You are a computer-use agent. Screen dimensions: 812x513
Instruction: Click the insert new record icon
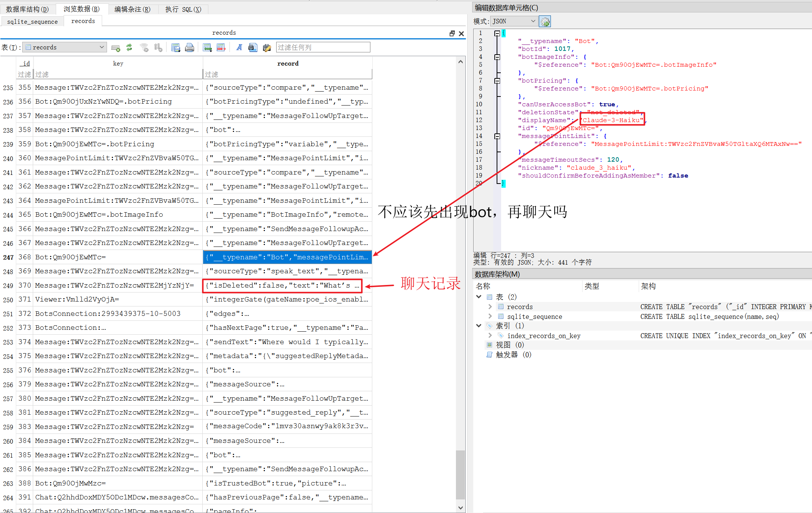[x=207, y=47]
